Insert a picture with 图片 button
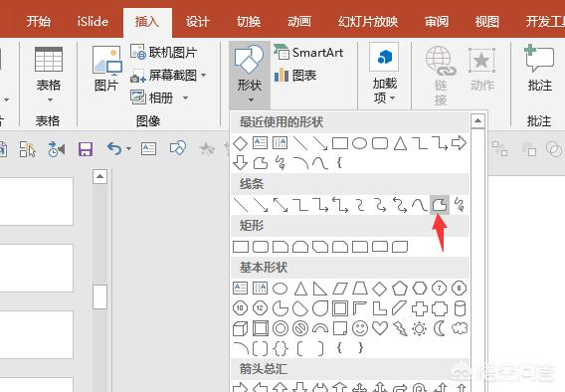This screenshot has width=565, height=392. tap(106, 70)
